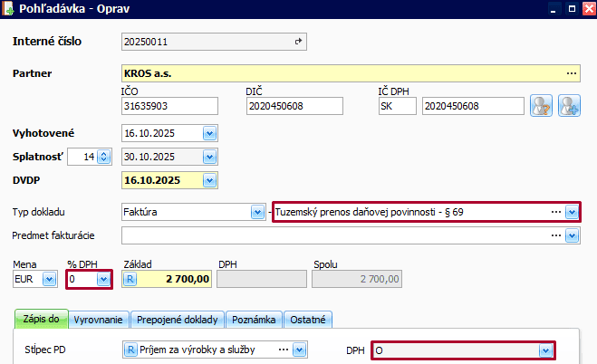Screen dimensions: 597x364
Task: Click into the IČO input field
Action: click(x=169, y=107)
